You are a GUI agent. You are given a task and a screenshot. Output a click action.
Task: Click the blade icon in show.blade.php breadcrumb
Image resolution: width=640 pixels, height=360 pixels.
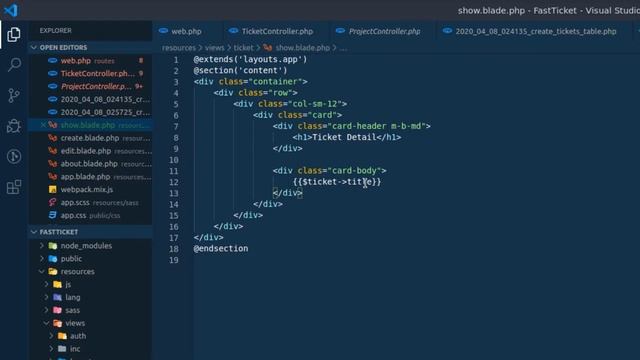pos(268,48)
